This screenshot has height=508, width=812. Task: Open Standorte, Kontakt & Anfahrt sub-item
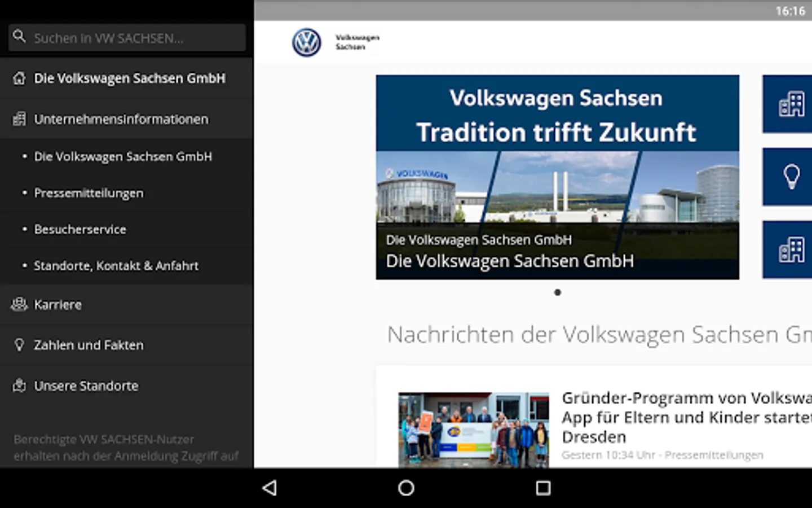pyautogui.click(x=126, y=265)
